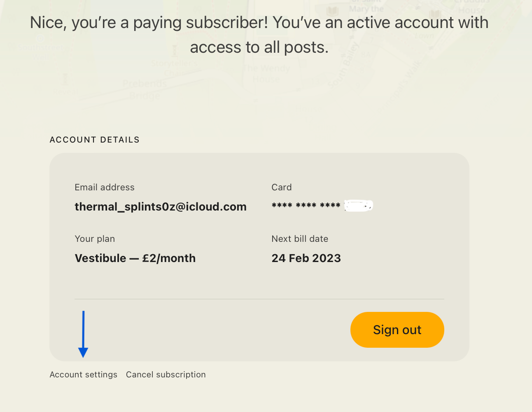The width and height of the screenshot is (532, 412).
Task: Click the blue arrow pointing to Account settings
Action: [83, 334]
